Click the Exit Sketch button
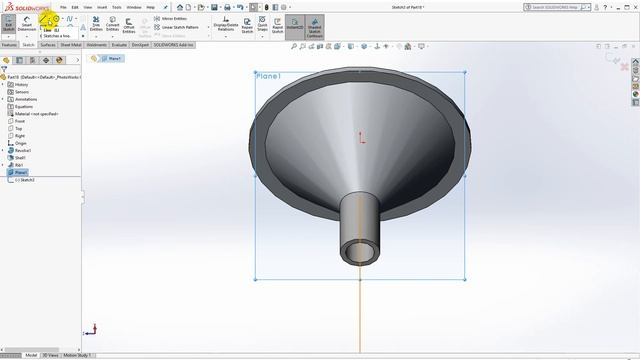Screen dimensions: 640x360 pyautogui.click(x=9, y=24)
